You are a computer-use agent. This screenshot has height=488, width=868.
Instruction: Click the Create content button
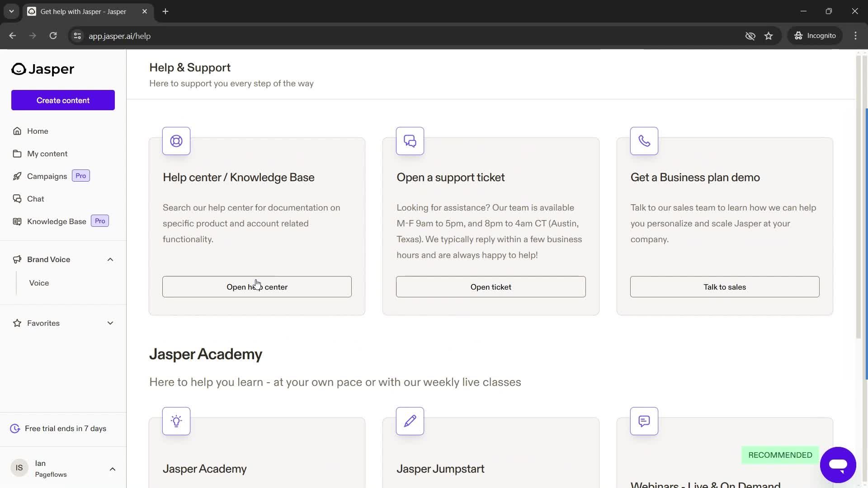click(62, 100)
